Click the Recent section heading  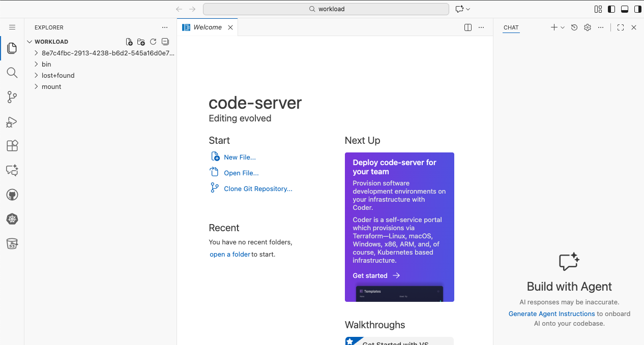tap(224, 228)
